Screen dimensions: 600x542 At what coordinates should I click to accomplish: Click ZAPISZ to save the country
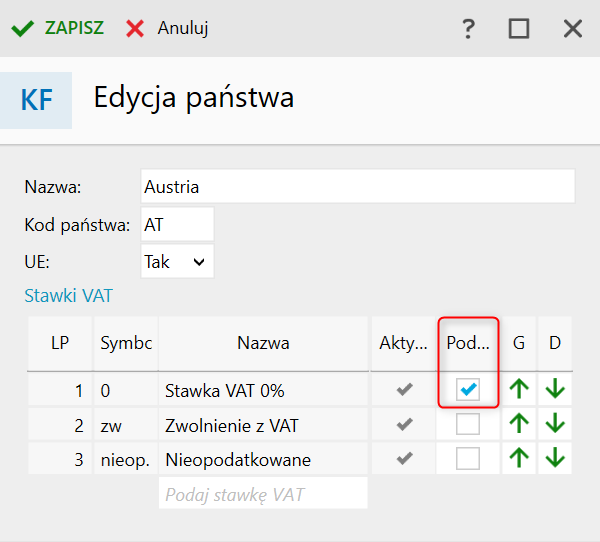point(59,28)
